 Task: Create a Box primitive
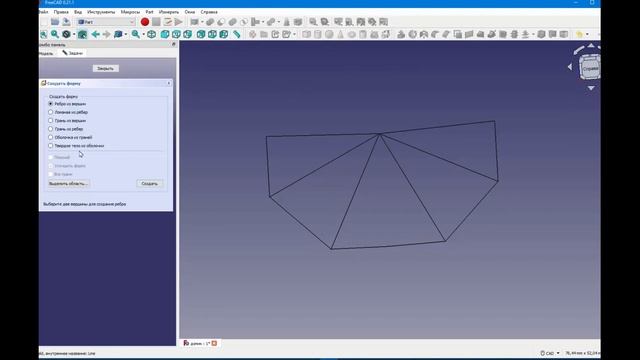(307, 34)
